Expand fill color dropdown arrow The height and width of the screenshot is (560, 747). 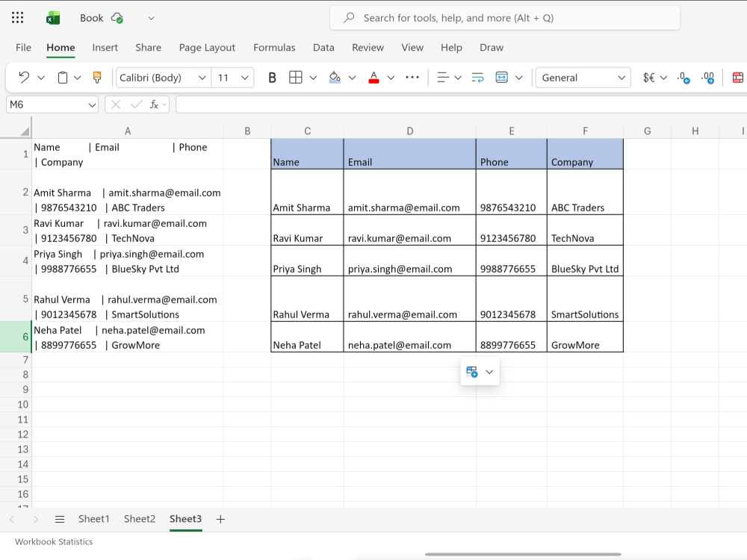352,77
